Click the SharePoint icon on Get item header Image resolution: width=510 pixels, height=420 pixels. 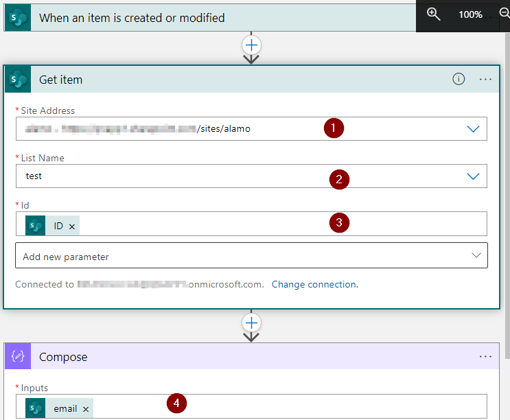pyautogui.click(x=18, y=80)
